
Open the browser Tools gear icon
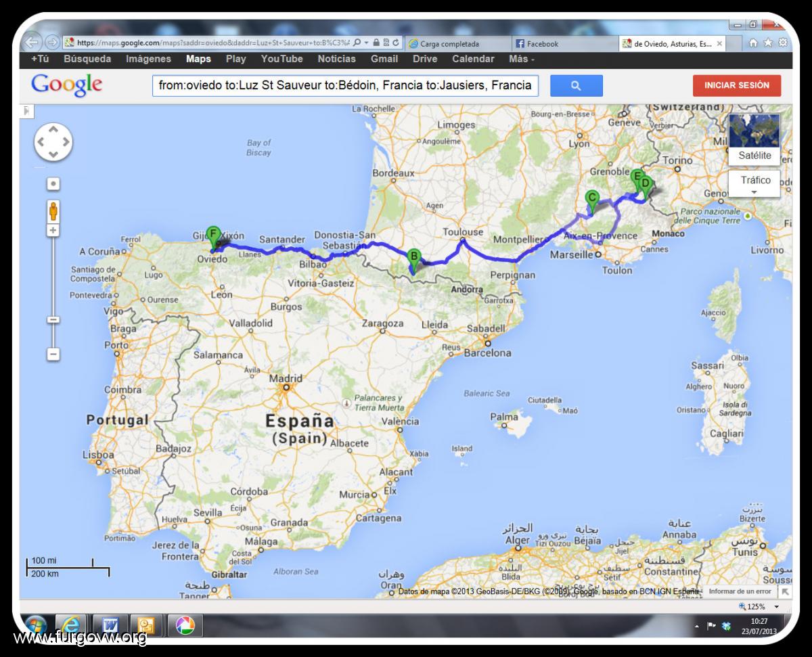(x=783, y=43)
